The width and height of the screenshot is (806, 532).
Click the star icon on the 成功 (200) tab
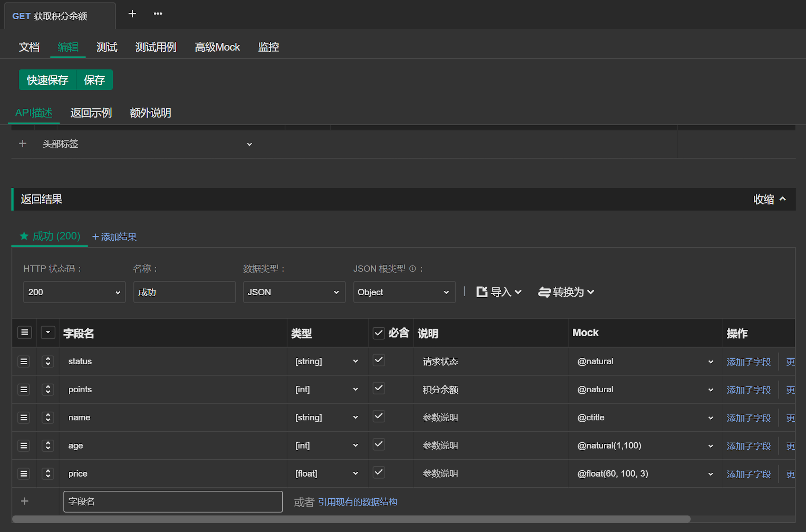point(24,236)
